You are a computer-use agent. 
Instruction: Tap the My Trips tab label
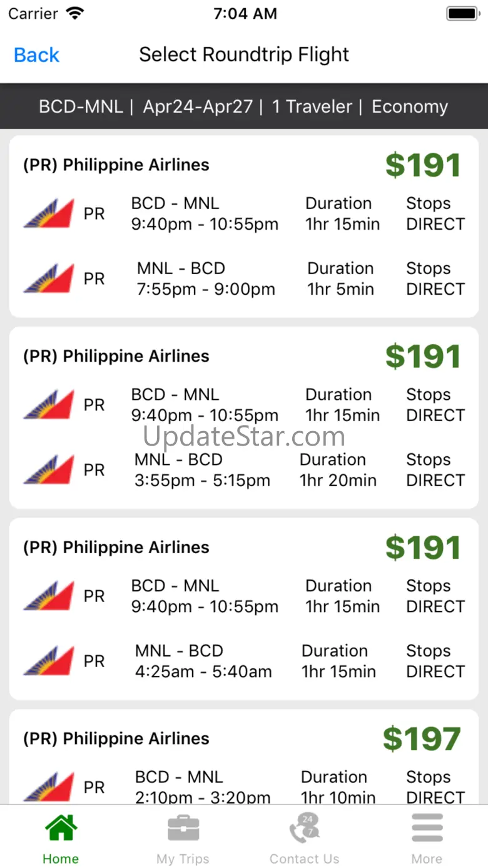[183, 859]
